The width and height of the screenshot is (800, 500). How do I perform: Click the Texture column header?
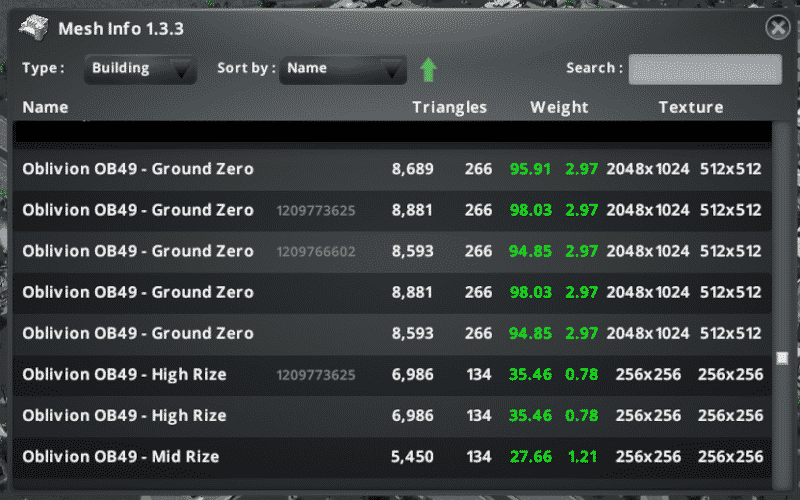(x=690, y=107)
